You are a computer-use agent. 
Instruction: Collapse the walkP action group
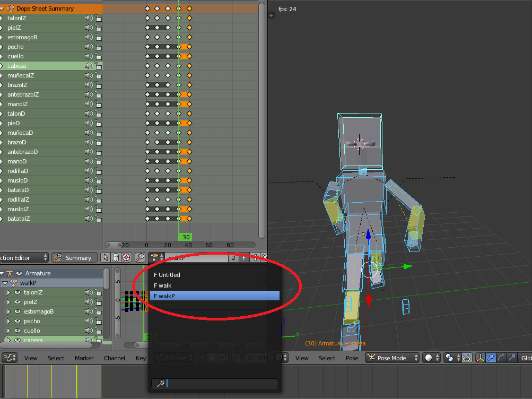pos(5,283)
